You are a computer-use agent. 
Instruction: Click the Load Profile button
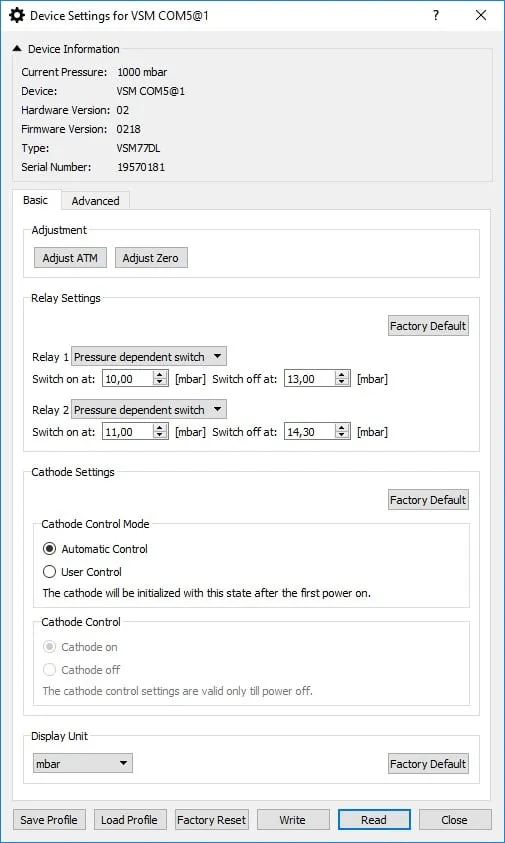130,820
